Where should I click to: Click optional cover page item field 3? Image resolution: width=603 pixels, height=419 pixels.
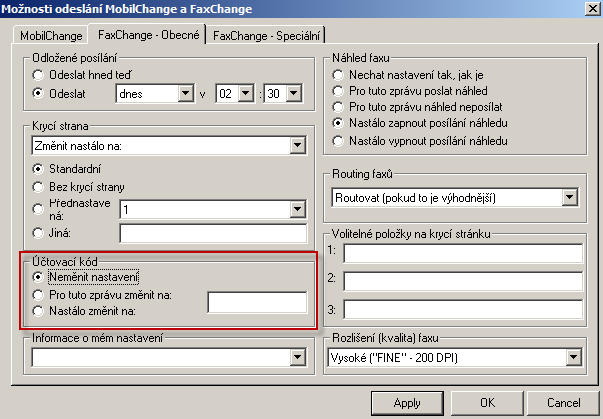463,309
